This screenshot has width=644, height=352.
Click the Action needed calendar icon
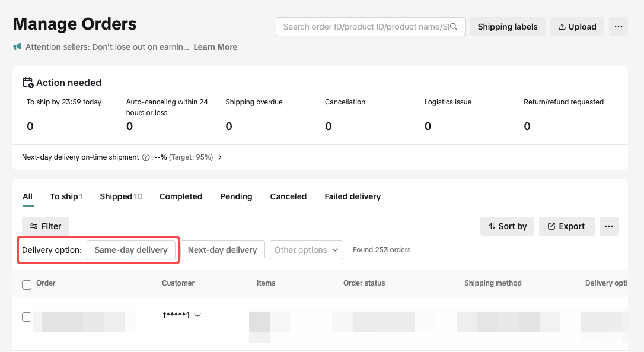point(28,83)
